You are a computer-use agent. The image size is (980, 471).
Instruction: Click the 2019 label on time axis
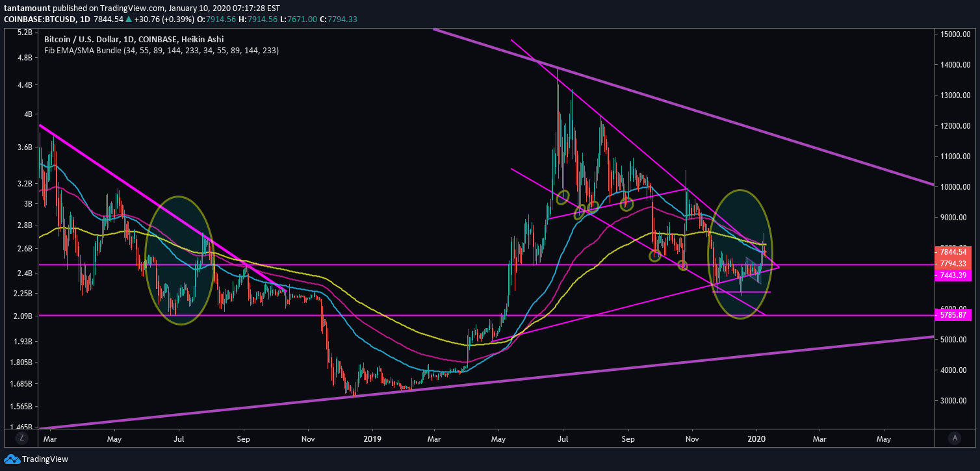[372, 438]
